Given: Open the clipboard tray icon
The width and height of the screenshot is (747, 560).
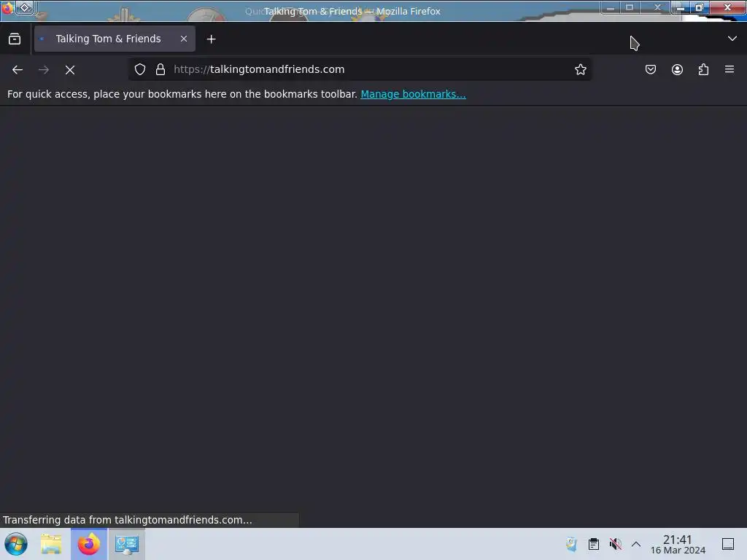Looking at the screenshot, I should pos(594,544).
